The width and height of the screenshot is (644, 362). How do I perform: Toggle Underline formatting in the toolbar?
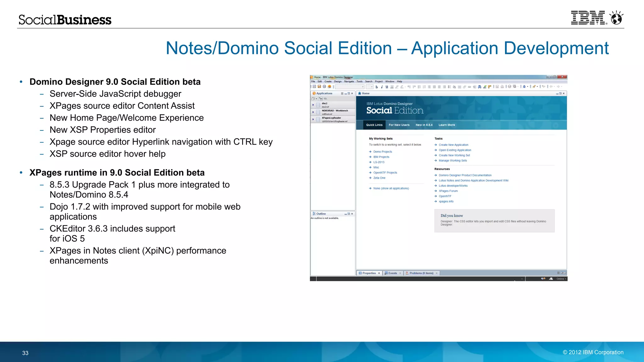[387, 87]
